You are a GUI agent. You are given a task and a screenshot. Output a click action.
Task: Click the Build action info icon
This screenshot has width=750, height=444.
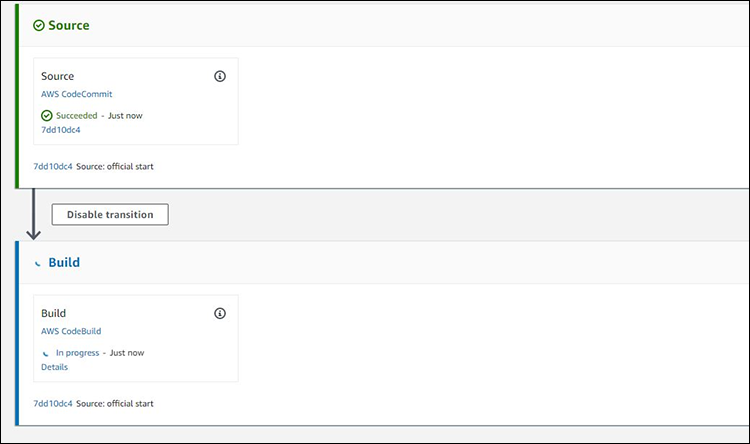[220, 313]
